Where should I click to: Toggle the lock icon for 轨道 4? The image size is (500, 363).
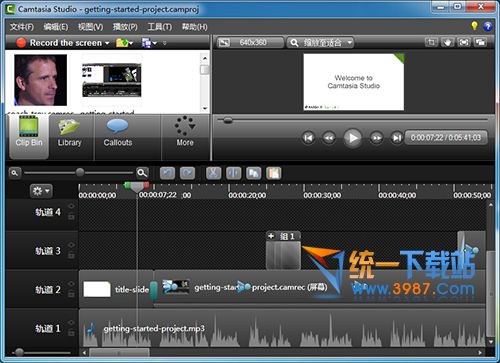[71, 217]
